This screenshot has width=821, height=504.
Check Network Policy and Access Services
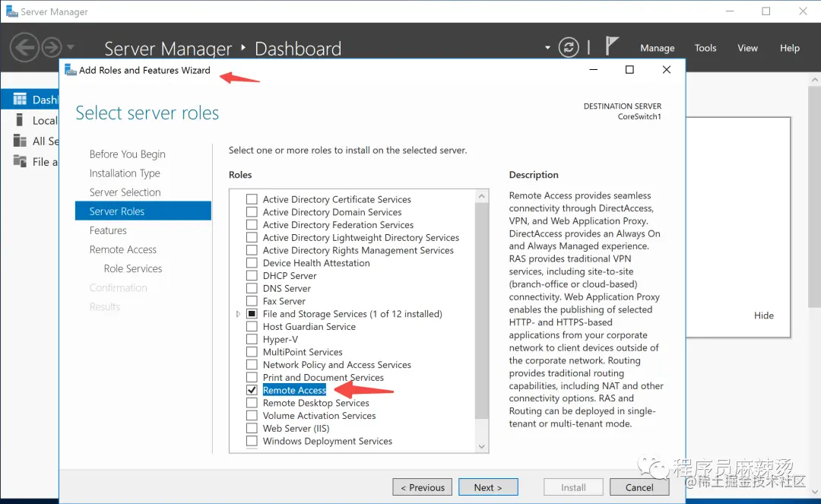(x=252, y=364)
